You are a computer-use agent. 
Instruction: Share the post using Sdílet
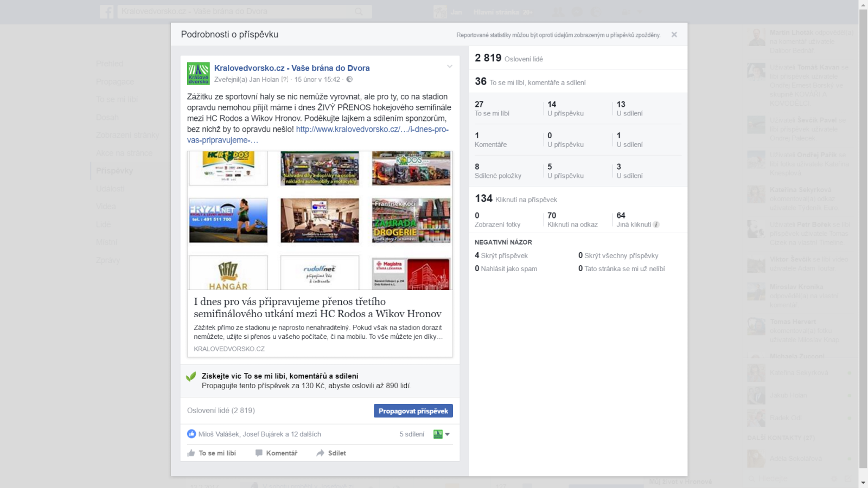pyautogui.click(x=331, y=453)
